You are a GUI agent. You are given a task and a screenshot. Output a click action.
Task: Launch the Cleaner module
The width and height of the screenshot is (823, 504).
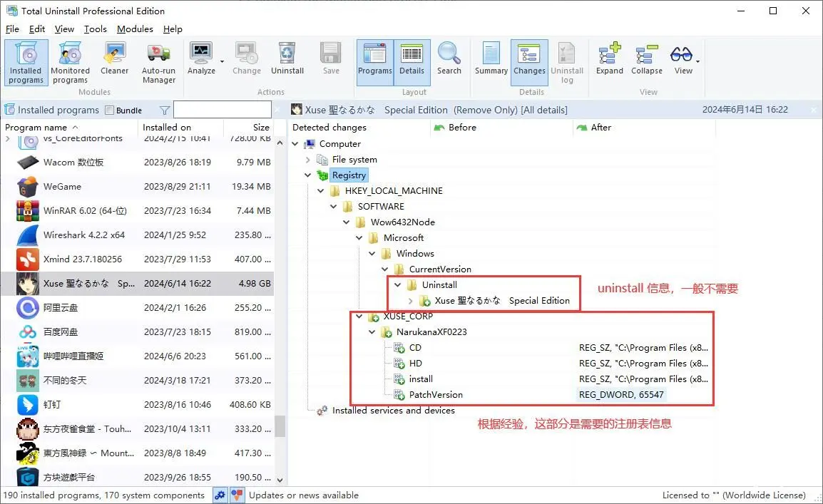114,58
